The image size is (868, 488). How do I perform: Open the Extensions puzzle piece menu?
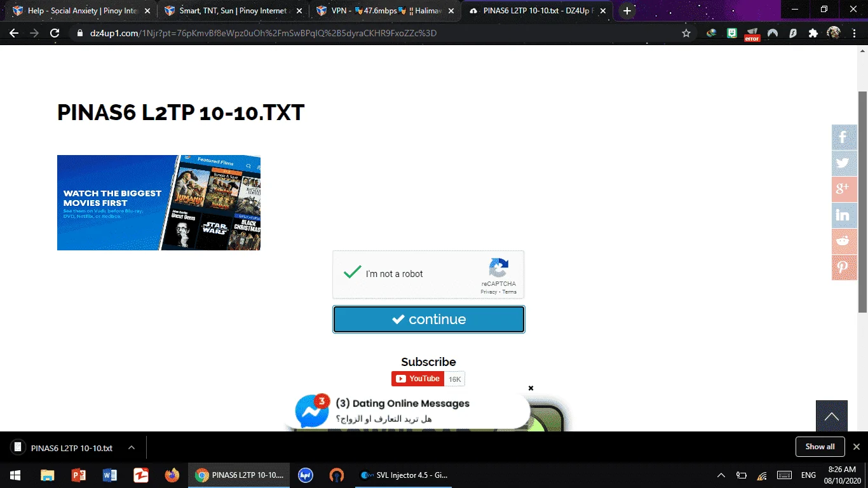point(813,33)
